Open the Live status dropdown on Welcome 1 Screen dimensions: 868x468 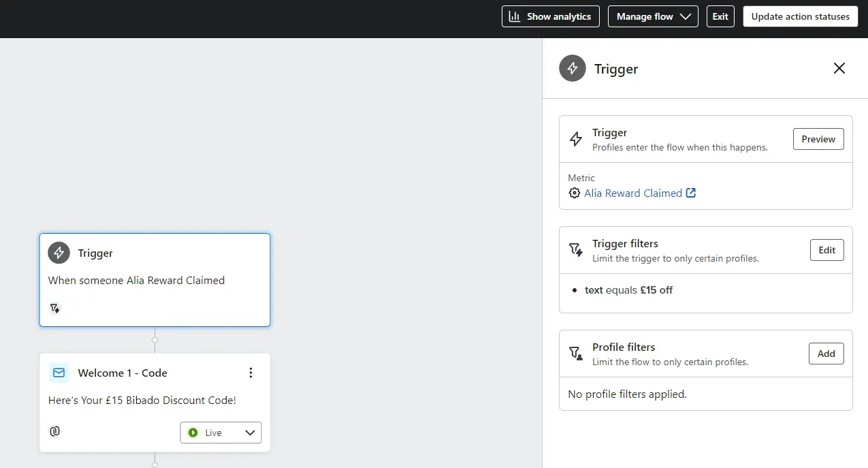[x=221, y=433]
